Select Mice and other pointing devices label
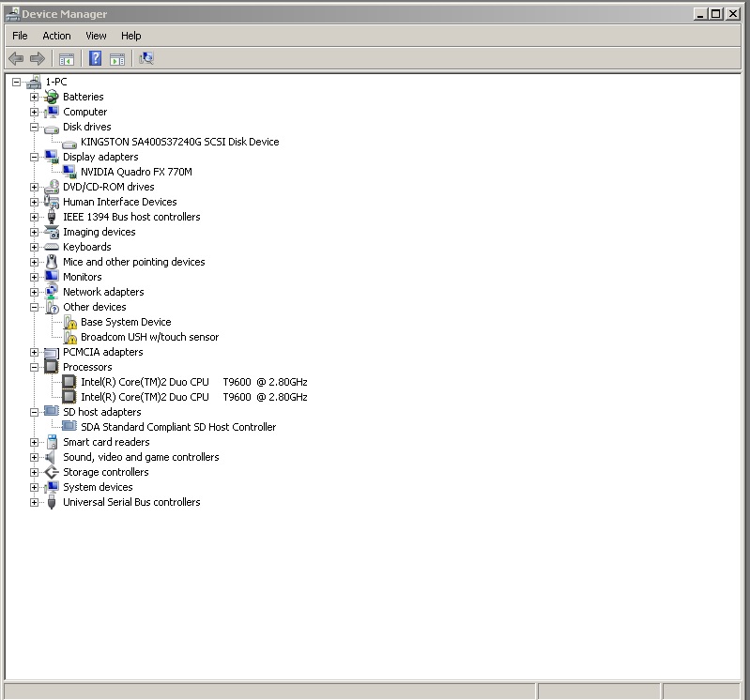This screenshot has height=700, width=750. [x=134, y=262]
